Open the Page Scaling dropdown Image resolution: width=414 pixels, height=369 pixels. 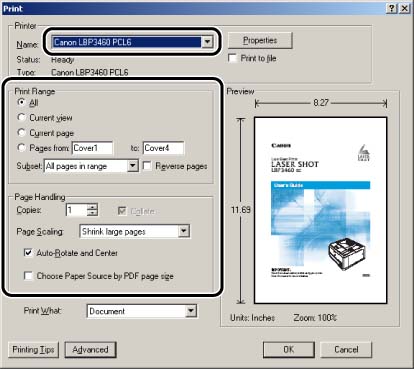(184, 231)
